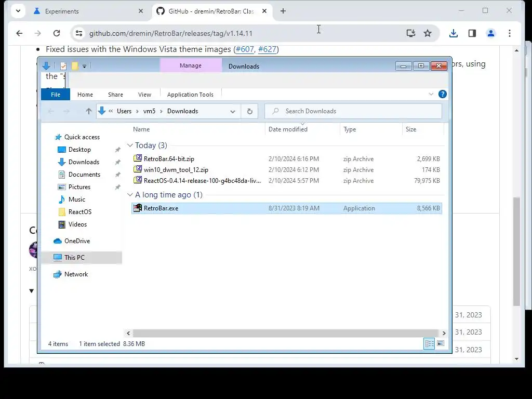The width and height of the screenshot is (532, 399).
Task: Click Users in the address breadcrumb
Action: [x=124, y=111]
